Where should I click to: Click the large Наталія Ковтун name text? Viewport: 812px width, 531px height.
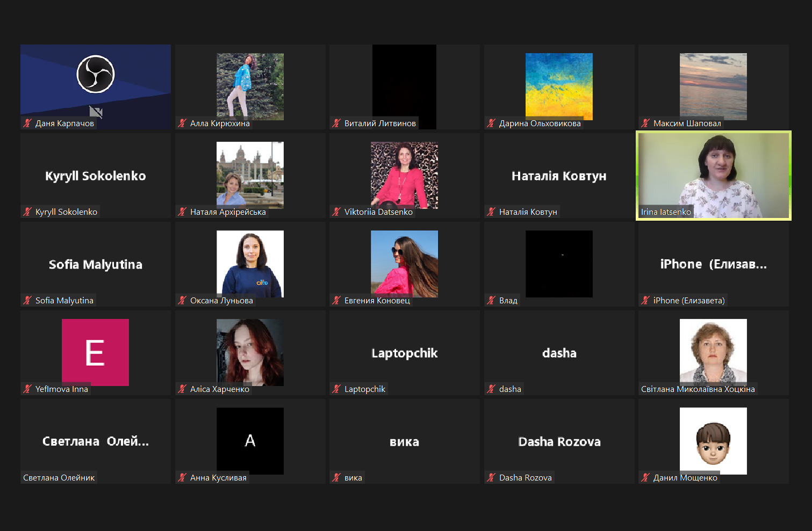pos(559,176)
